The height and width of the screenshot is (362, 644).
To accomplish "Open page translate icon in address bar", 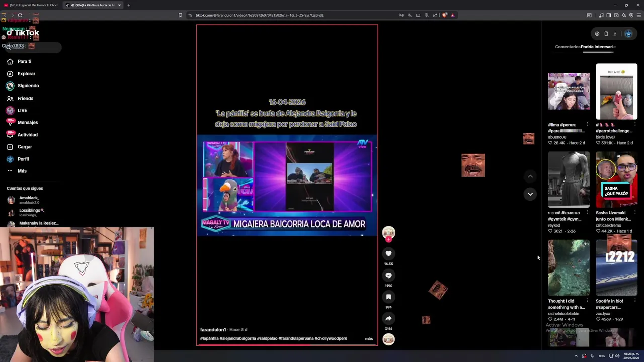I will click(x=410, y=15).
